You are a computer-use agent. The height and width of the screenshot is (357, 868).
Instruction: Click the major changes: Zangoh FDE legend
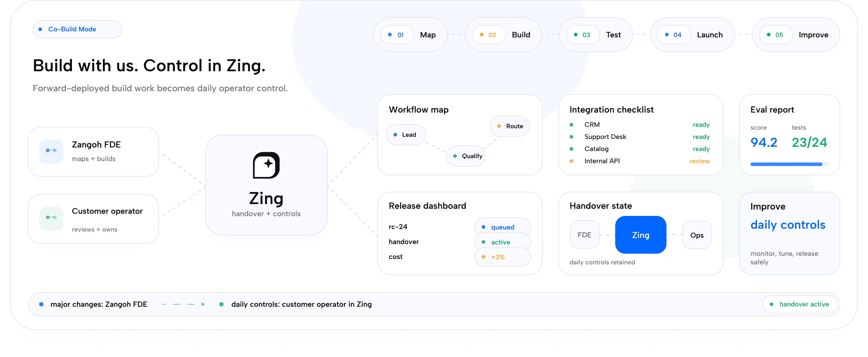93,304
